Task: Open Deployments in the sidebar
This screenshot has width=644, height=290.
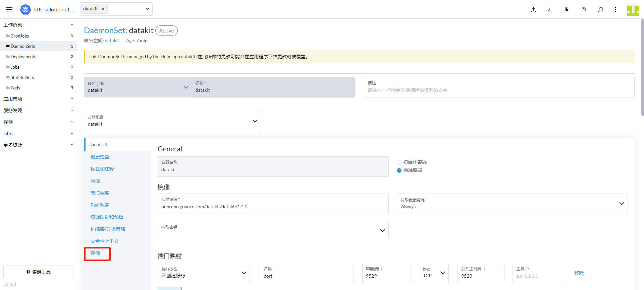Action: [38, 57]
